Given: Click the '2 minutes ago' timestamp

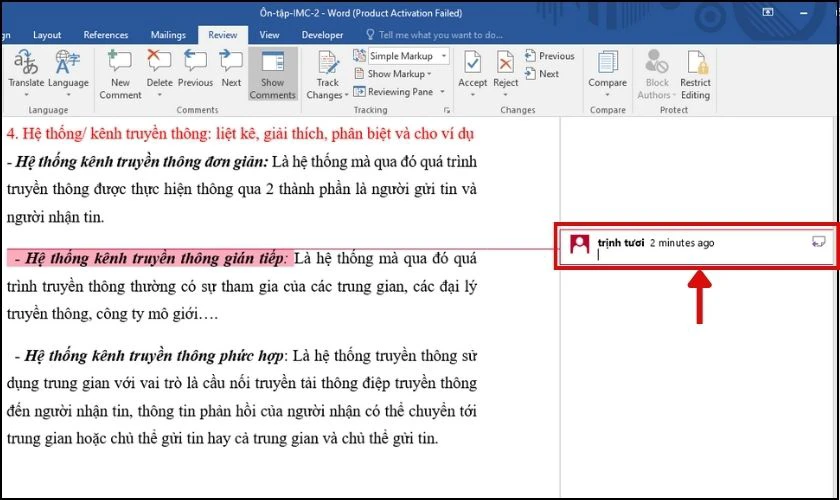Looking at the screenshot, I should tap(682, 243).
